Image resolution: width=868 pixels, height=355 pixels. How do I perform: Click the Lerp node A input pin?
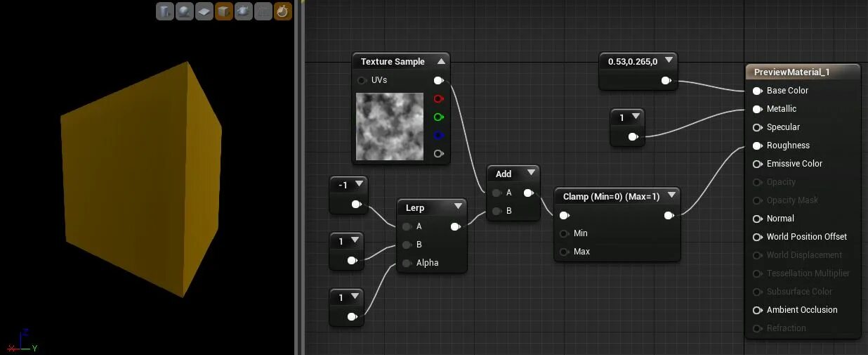[x=407, y=226]
